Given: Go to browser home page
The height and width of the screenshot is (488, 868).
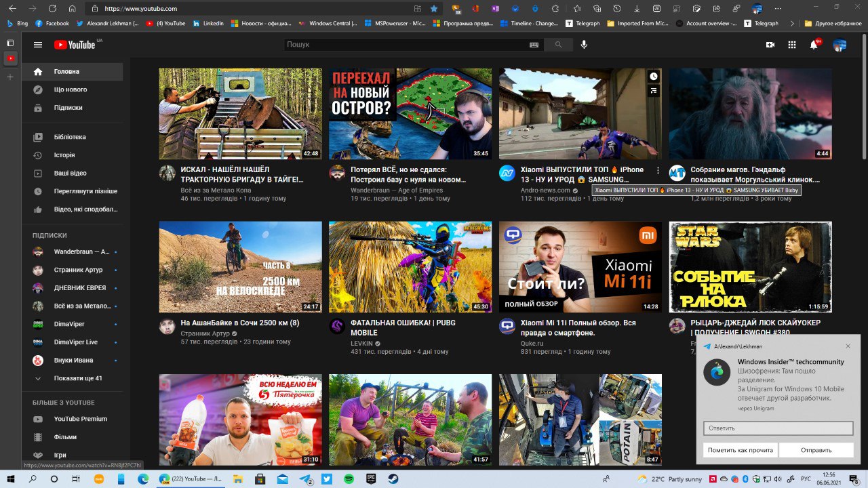Looking at the screenshot, I should tap(72, 9).
